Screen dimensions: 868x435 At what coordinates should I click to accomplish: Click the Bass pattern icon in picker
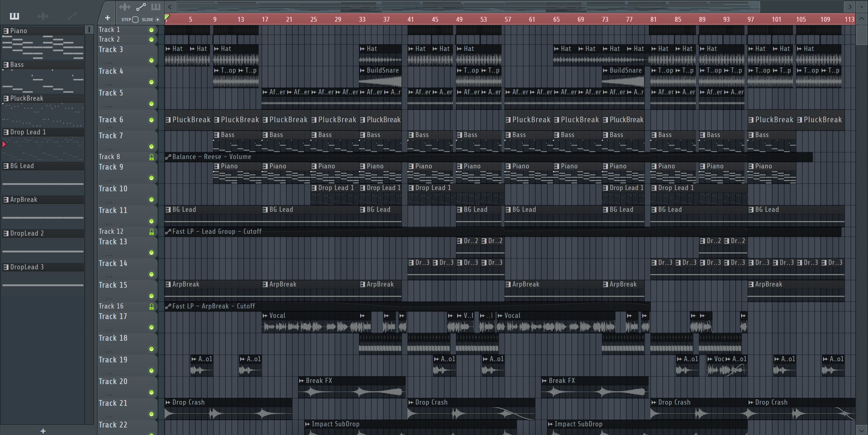(x=6, y=65)
